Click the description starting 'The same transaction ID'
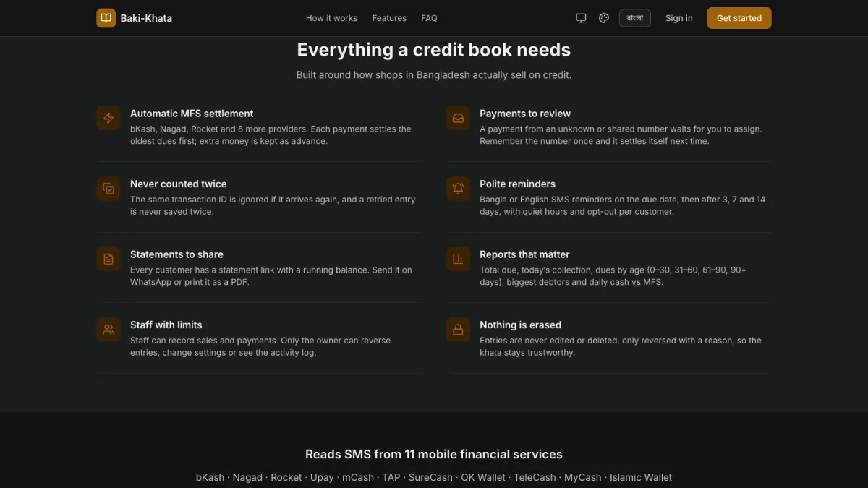 273,205
